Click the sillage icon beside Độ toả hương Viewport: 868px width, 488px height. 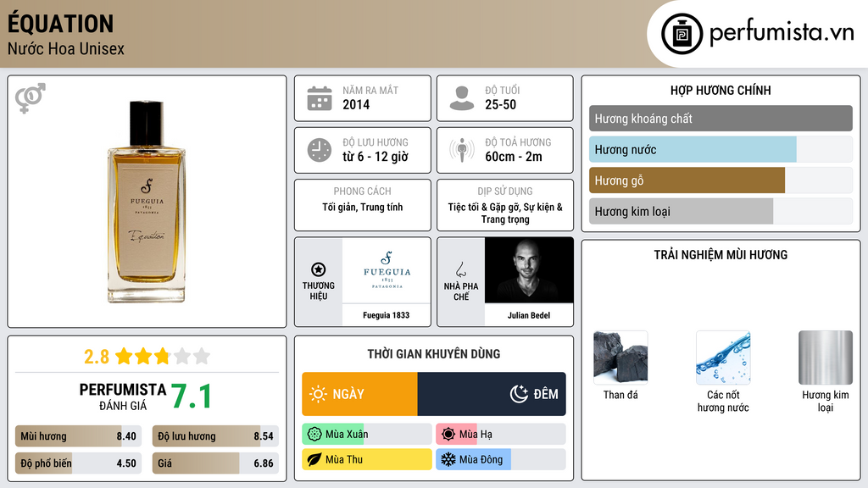[x=462, y=150]
